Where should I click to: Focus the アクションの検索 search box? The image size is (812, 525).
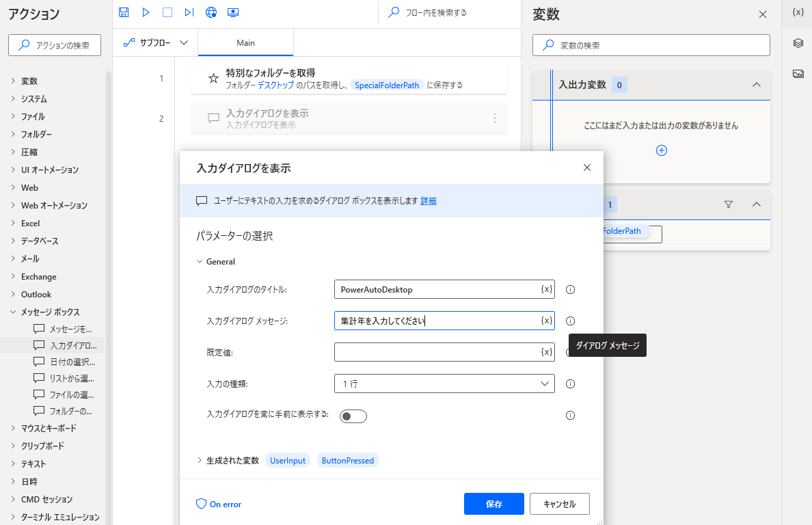(x=55, y=45)
